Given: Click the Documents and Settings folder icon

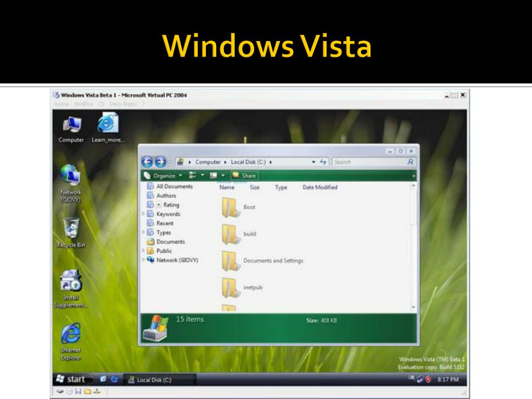Looking at the screenshot, I should (x=230, y=261).
